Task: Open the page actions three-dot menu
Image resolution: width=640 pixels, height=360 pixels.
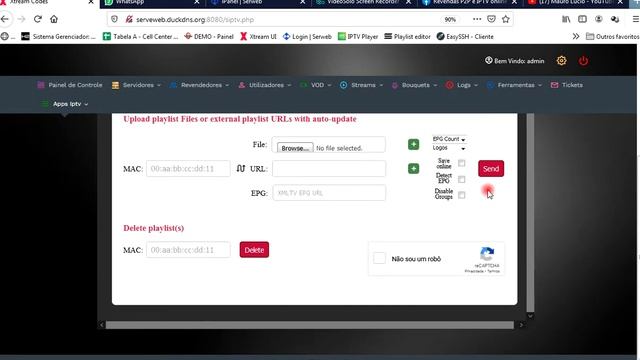Action: click(x=477, y=19)
